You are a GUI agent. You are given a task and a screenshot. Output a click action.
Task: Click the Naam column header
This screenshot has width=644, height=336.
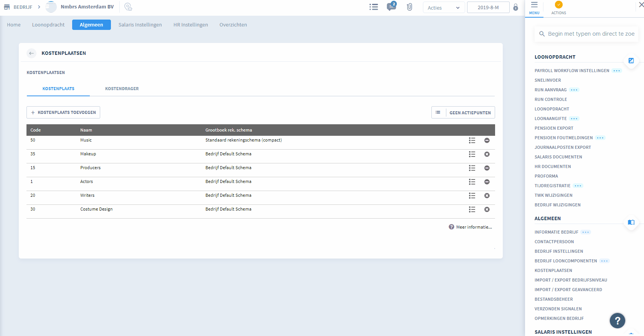point(86,130)
